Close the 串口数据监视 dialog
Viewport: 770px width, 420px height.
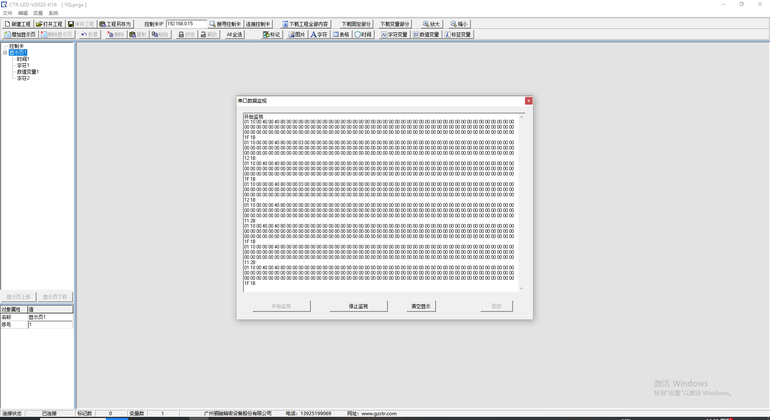coord(528,101)
